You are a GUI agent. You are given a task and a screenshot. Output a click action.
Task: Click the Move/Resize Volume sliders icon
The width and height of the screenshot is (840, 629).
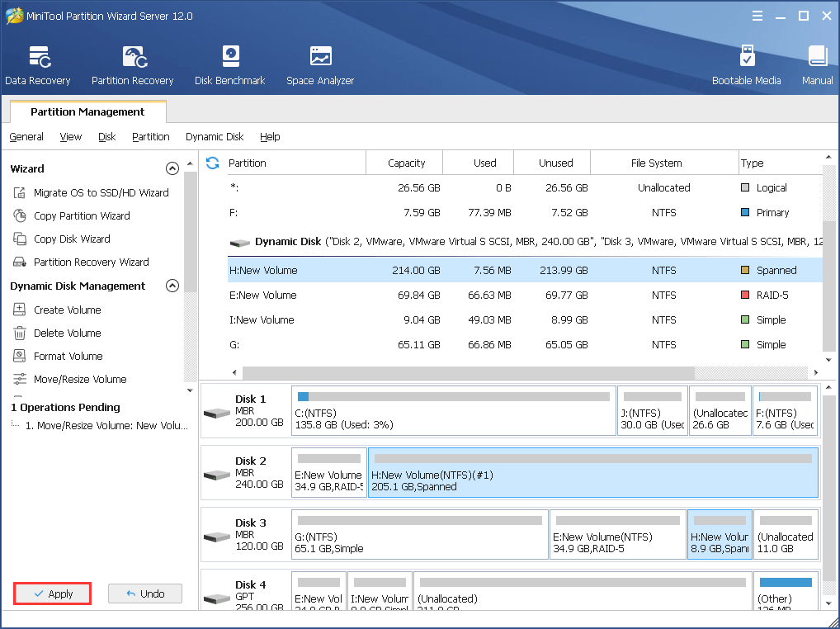pos(20,379)
